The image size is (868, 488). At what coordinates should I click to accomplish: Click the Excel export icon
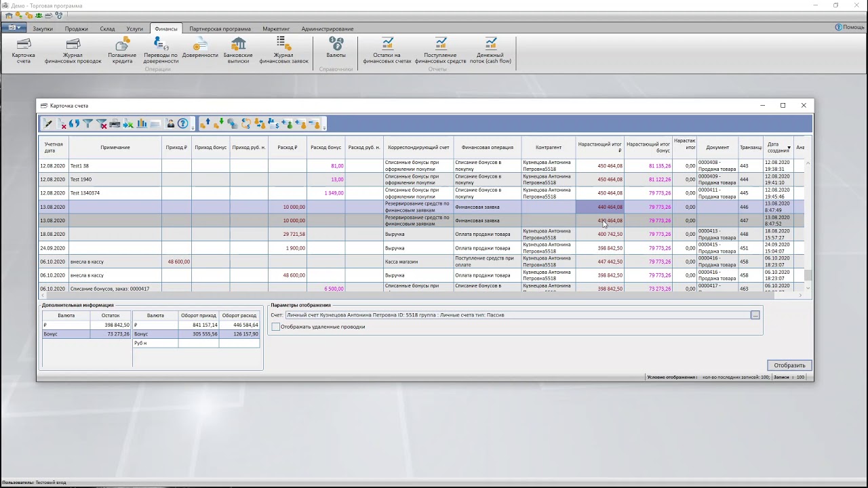click(x=128, y=123)
